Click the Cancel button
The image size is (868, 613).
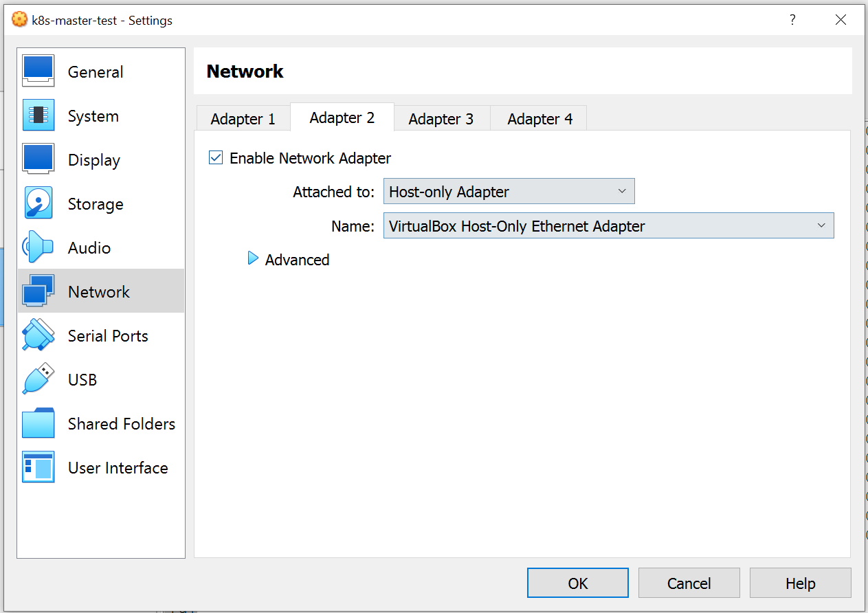[689, 583]
